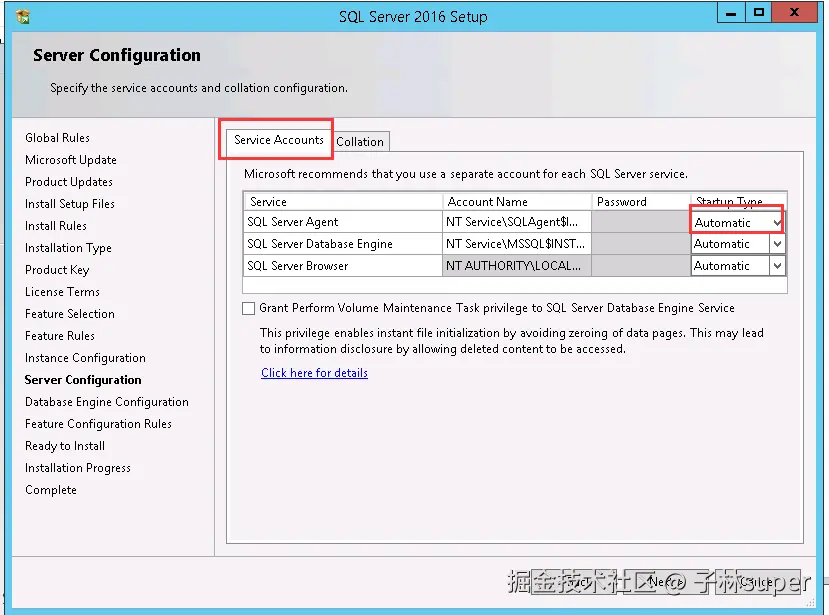
Task: Open Startup Type dropdown for SQL Server Agent
Action: tap(777, 223)
